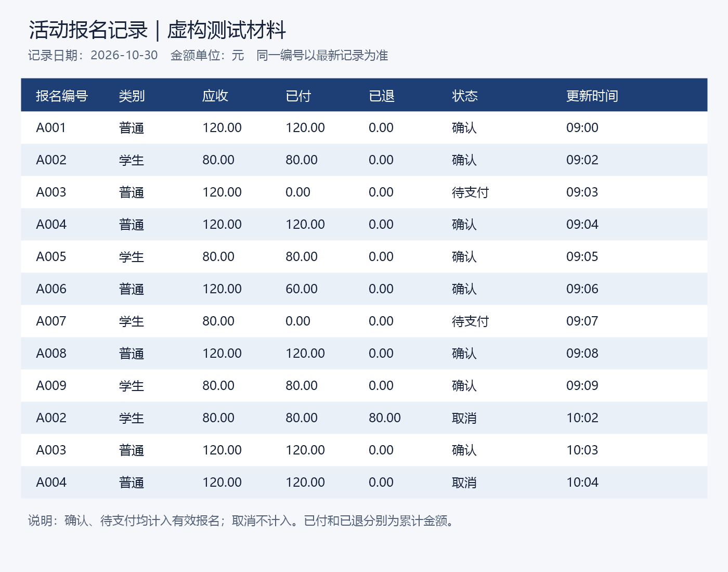Select the 60.00 paid amount for A006
Viewport: 728px width, 572px height.
(x=302, y=289)
